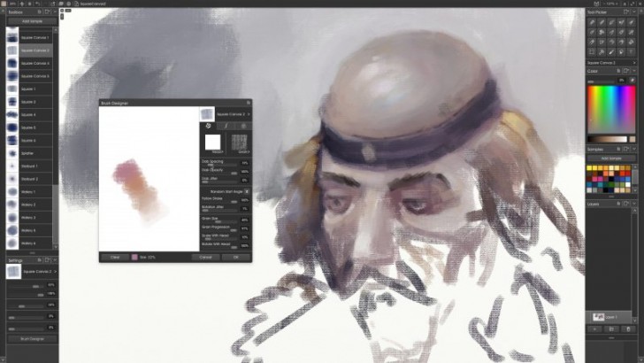Click the document icon beside the file name
The image size is (644, 363).
pos(76,4)
